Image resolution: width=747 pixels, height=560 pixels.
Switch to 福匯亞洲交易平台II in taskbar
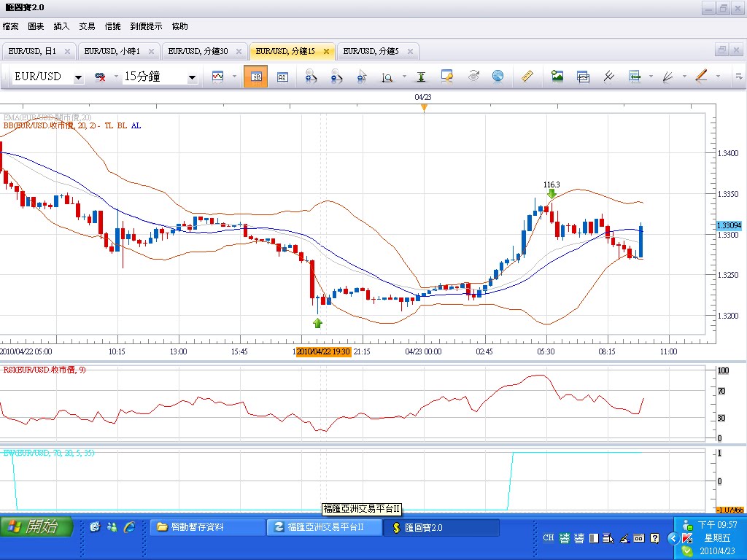pos(325,527)
